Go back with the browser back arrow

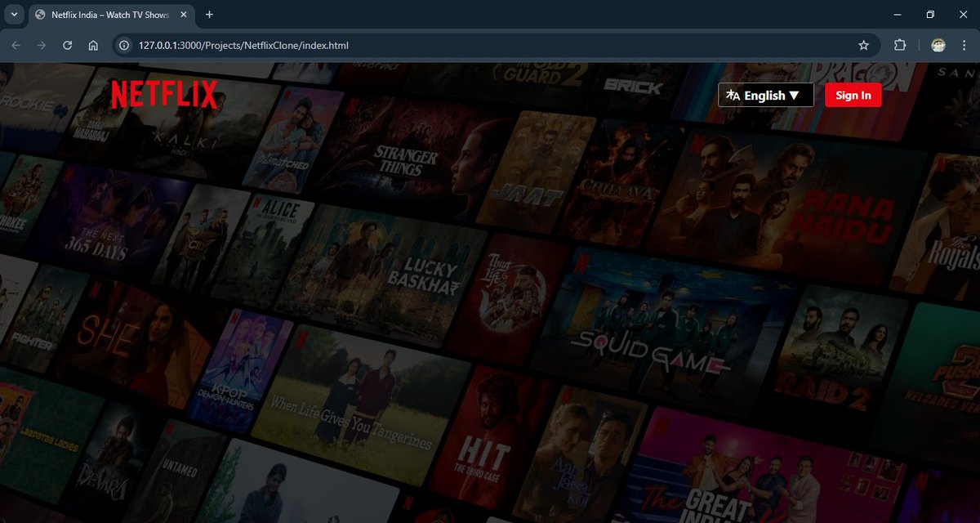16,46
